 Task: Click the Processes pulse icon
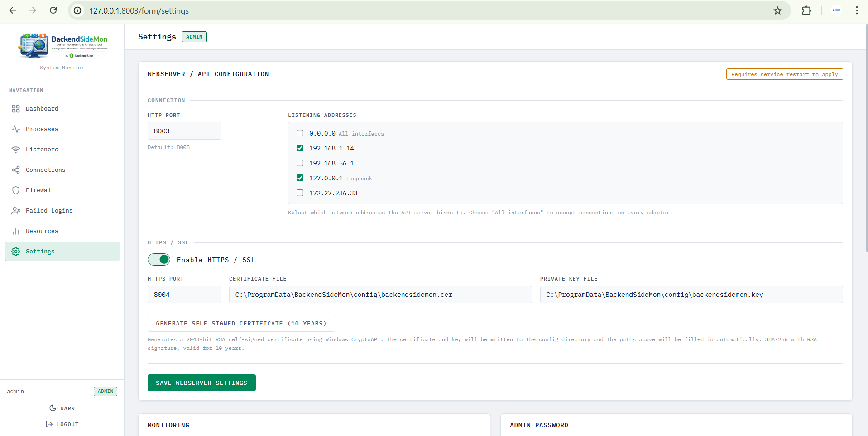pyautogui.click(x=16, y=129)
